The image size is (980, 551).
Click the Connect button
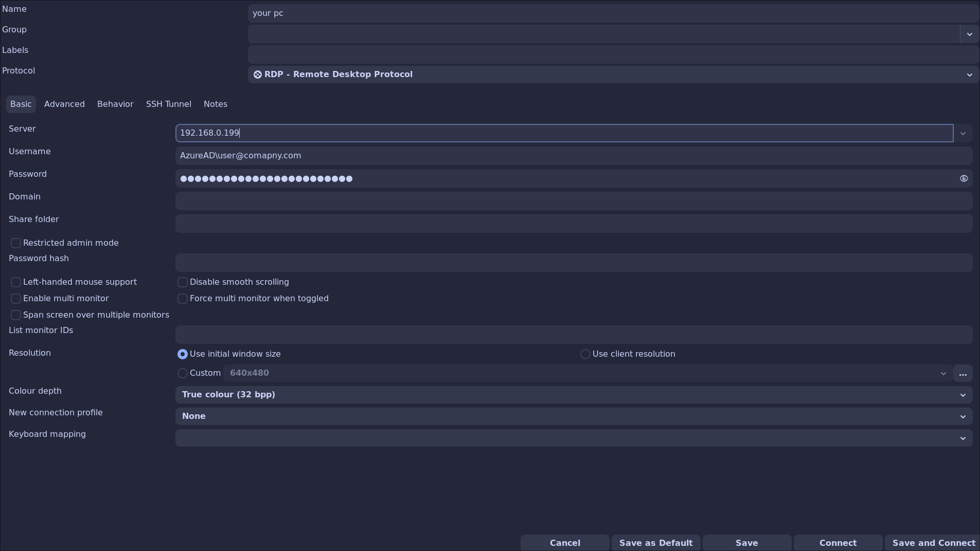[838, 543]
